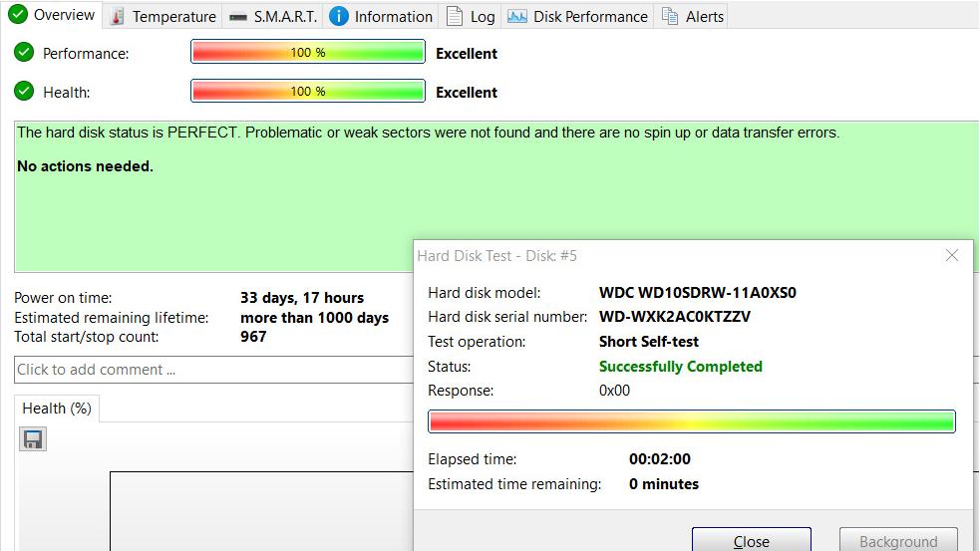Select the Health (%) graph tab
The image size is (980, 551).
pyautogui.click(x=57, y=409)
